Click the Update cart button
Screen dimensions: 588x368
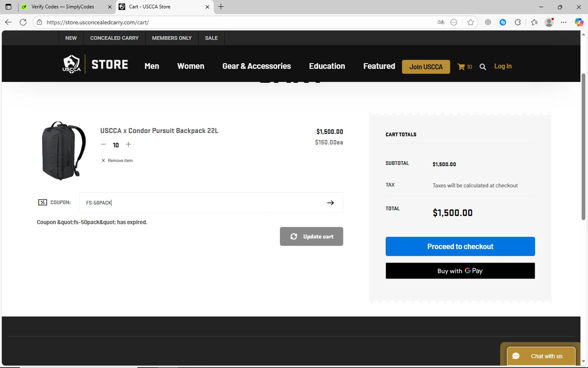(x=311, y=237)
